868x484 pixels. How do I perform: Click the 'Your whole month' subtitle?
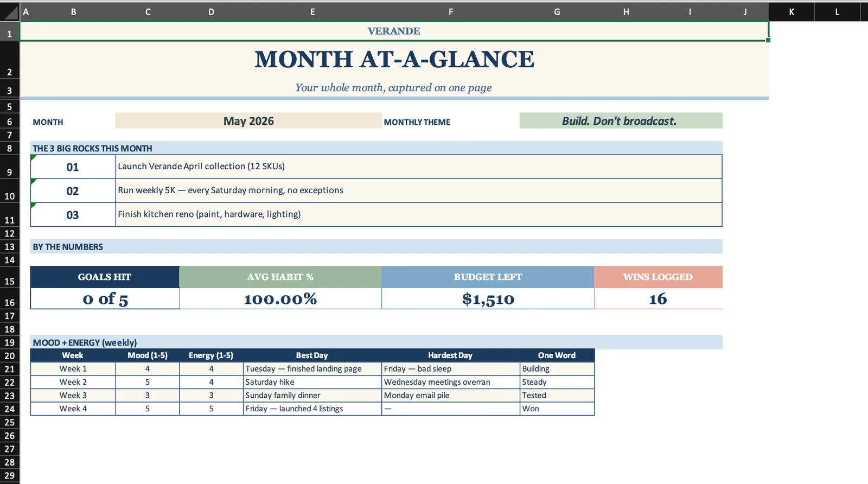click(x=394, y=88)
